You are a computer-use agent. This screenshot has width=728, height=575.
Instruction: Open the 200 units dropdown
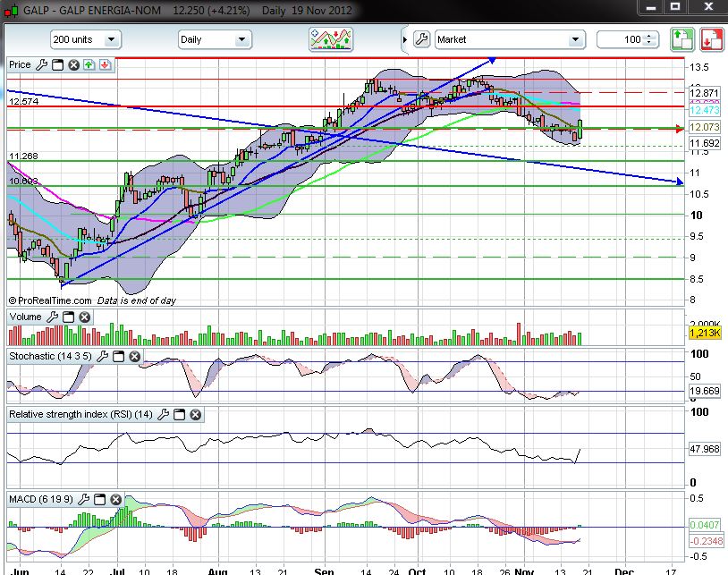(x=86, y=39)
